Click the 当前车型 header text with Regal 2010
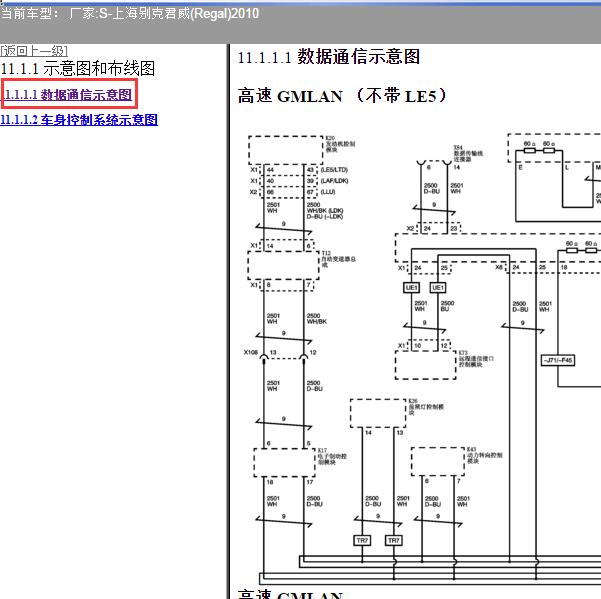601x599 pixels. 130,14
